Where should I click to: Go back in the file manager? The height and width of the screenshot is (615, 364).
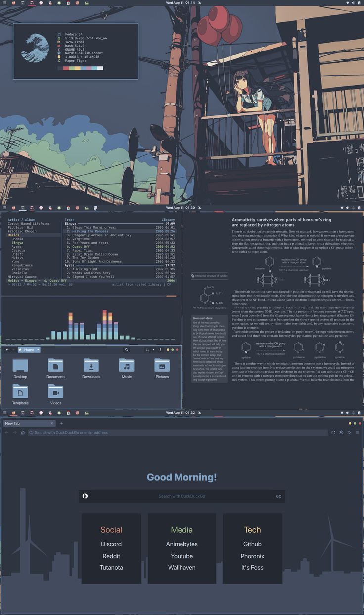pyautogui.click(x=7, y=350)
